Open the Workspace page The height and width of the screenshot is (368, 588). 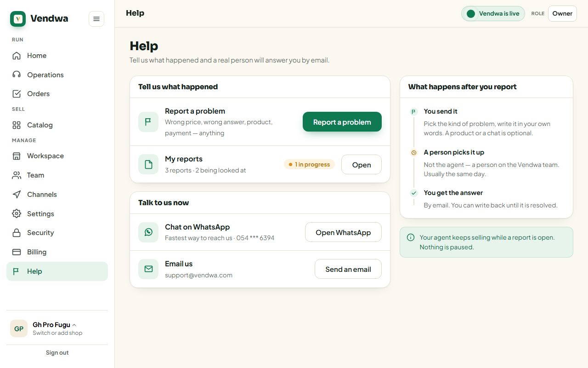coord(57,156)
